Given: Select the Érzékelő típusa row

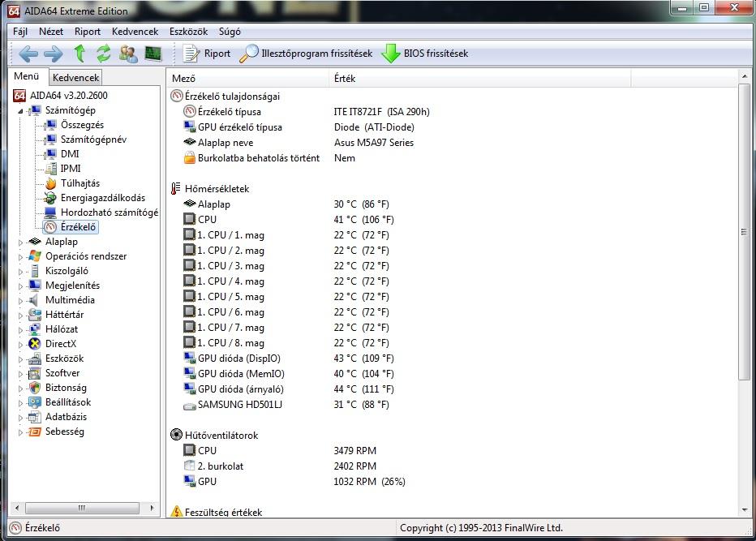Looking at the screenshot, I should click(306, 111).
